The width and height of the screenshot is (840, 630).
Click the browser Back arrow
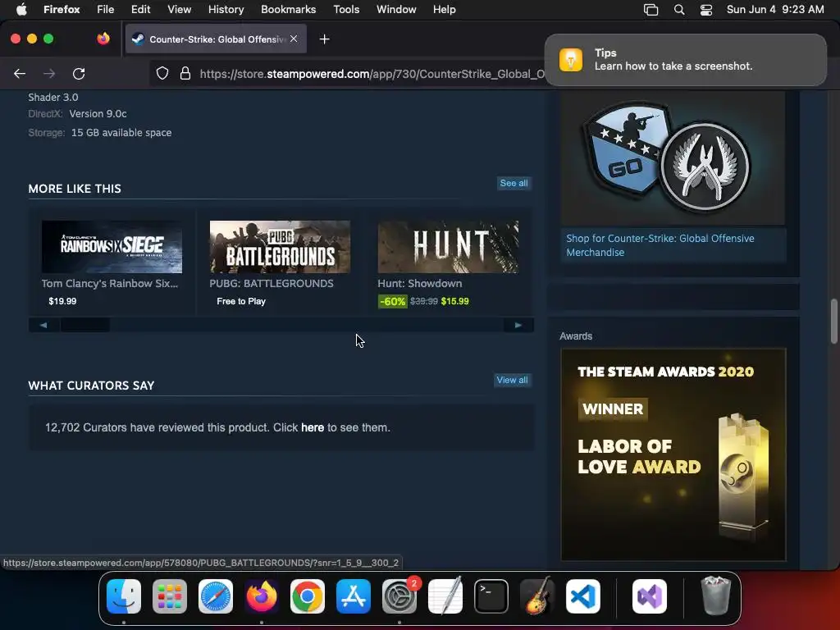20,73
